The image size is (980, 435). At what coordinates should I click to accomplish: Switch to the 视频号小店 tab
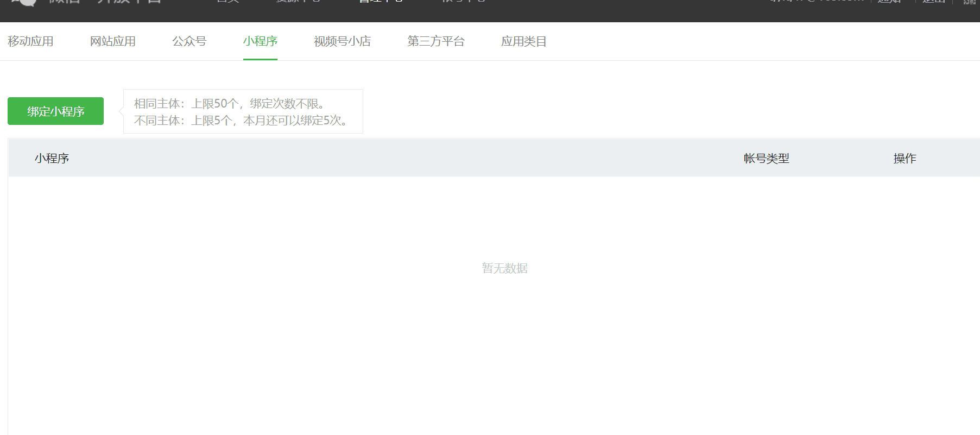342,41
